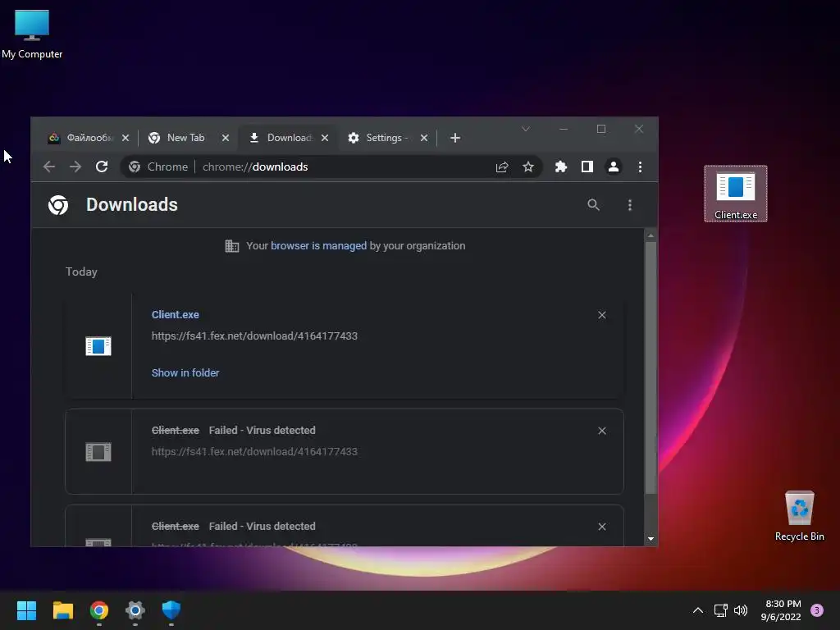Click the managed organization building icon
Screen dimensions: 840x630
click(232, 246)
